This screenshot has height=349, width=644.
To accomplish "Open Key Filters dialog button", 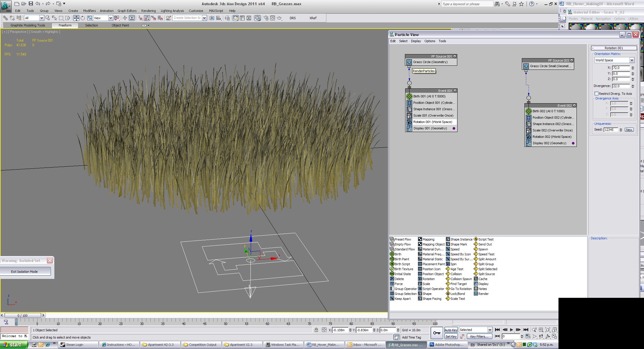I will tap(479, 336).
